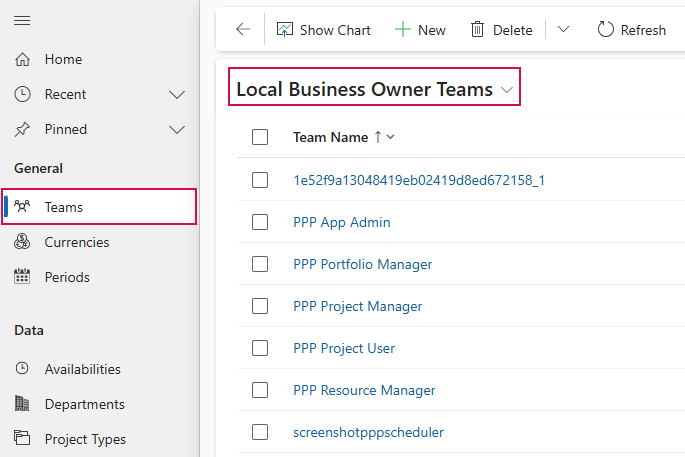Image resolution: width=685 pixels, height=457 pixels.
Task: Click the New button label
Action: click(x=432, y=30)
